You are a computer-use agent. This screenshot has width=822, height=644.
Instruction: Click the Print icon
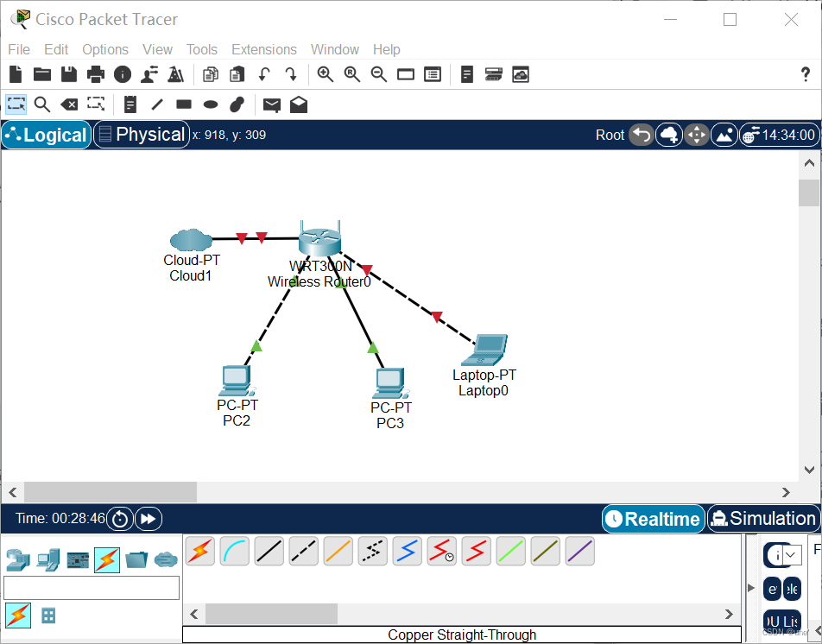(95, 74)
